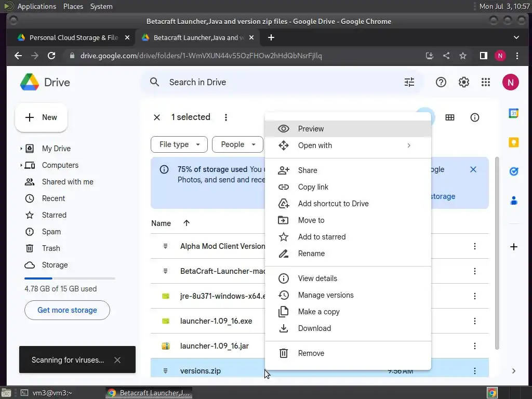The width and height of the screenshot is (532, 399).
Task: Open the Places menu
Action: click(73, 6)
